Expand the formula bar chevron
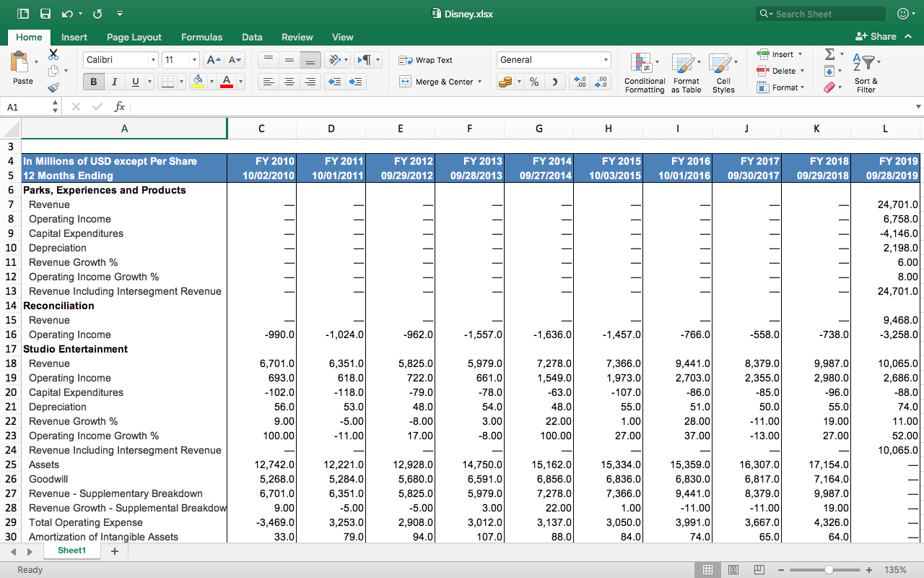 tap(918, 106)
